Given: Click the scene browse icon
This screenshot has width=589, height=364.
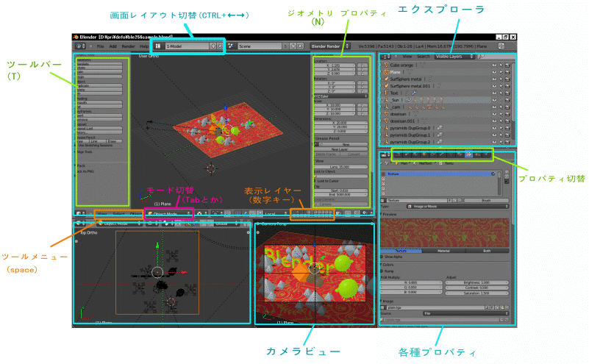Looking at the screenshot, I should pyautogui.click(x=231, y=46).
